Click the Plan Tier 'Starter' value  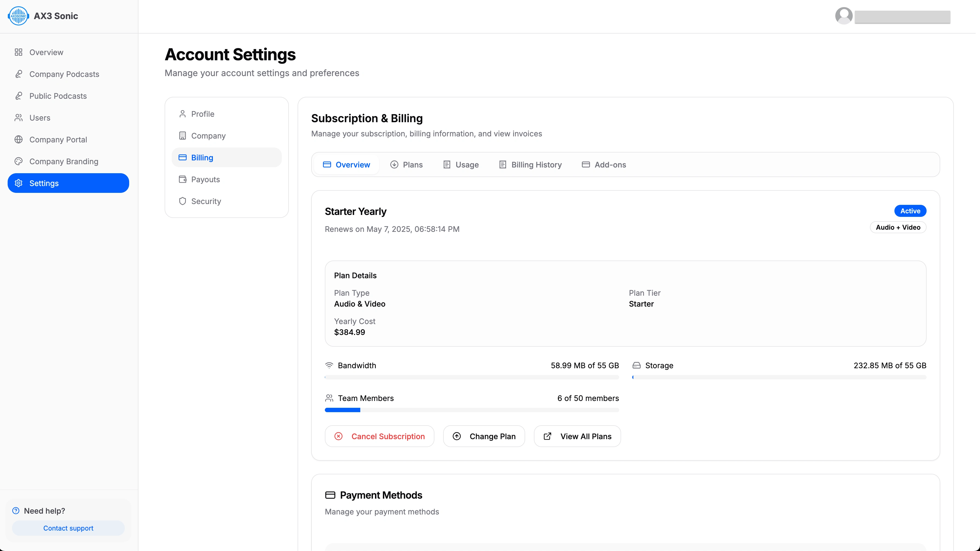[x=641, y=304]
